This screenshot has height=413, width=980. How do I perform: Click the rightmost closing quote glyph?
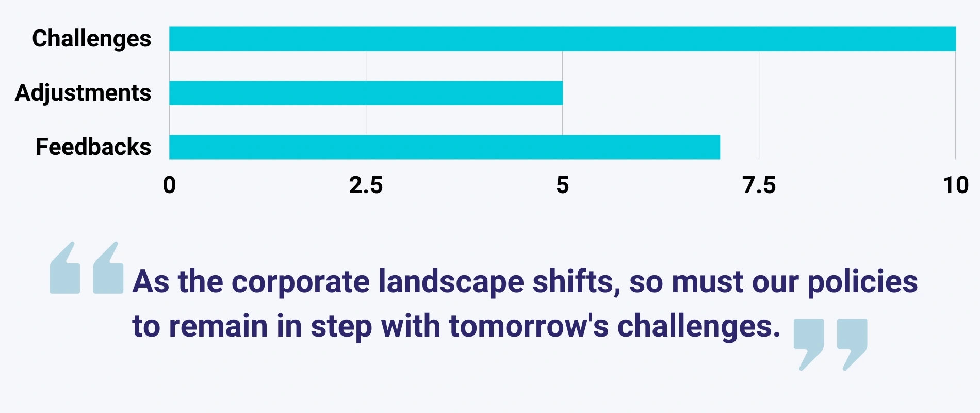point(852,344)
